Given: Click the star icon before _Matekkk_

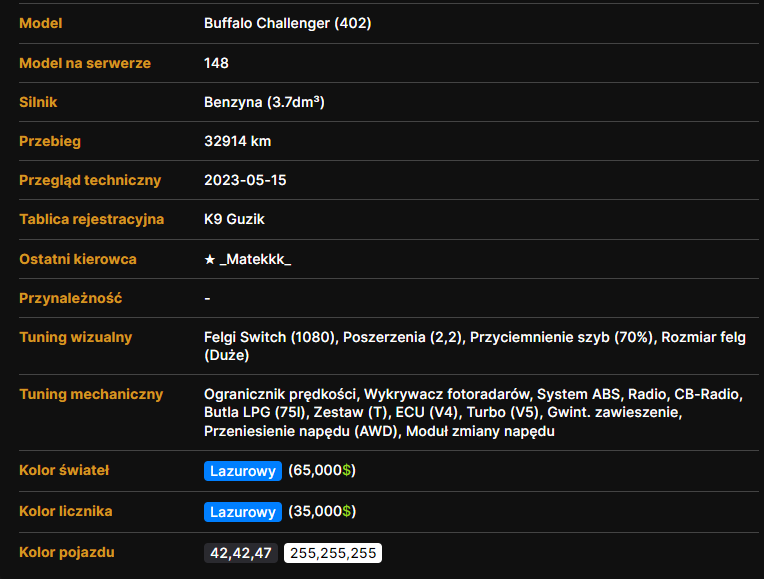Looking at the screenshot, I should point(210,259).
